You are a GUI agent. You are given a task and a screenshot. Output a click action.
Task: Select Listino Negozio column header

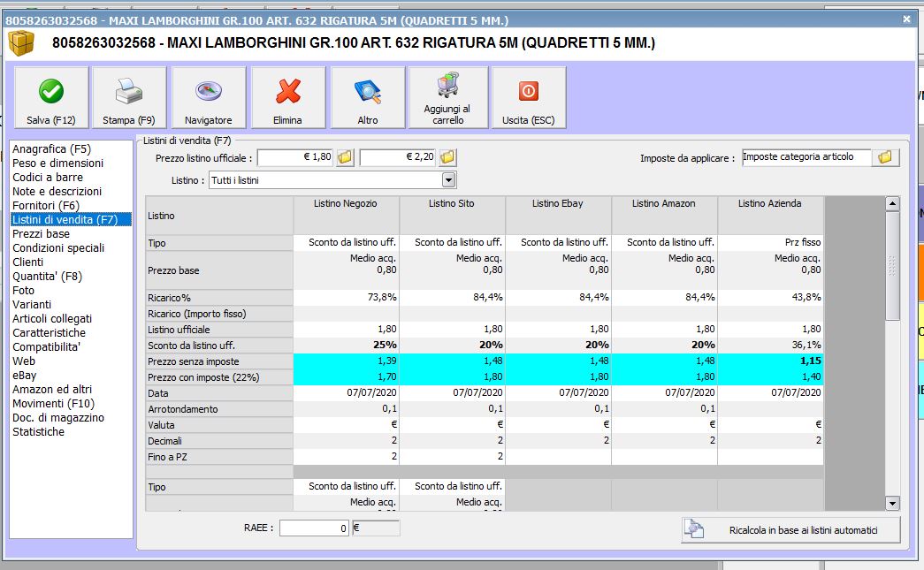tap(346, 216)
